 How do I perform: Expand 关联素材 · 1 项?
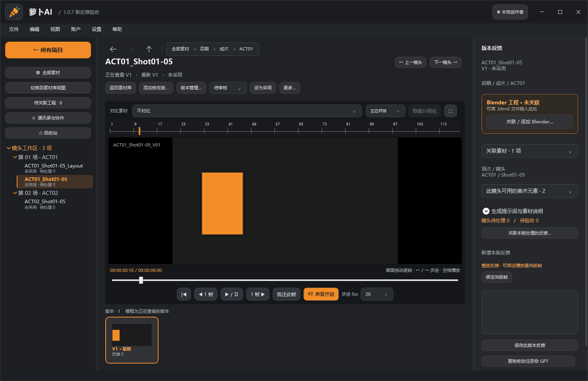click(530, 151)
